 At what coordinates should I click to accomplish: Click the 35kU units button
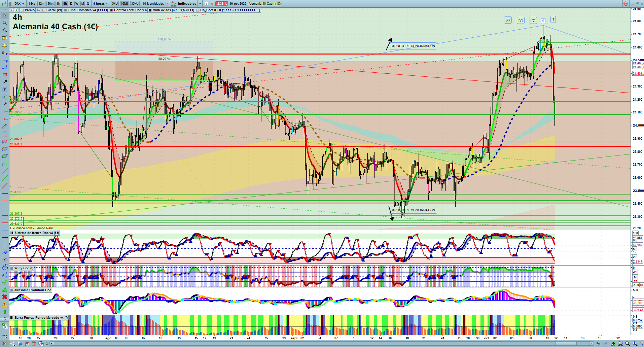click(x=135, y=4)
